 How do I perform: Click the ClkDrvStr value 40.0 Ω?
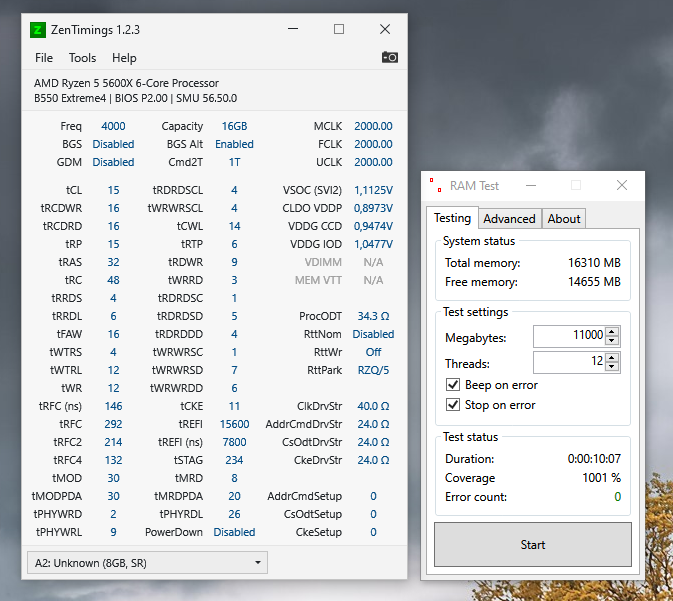coord(373,406)
